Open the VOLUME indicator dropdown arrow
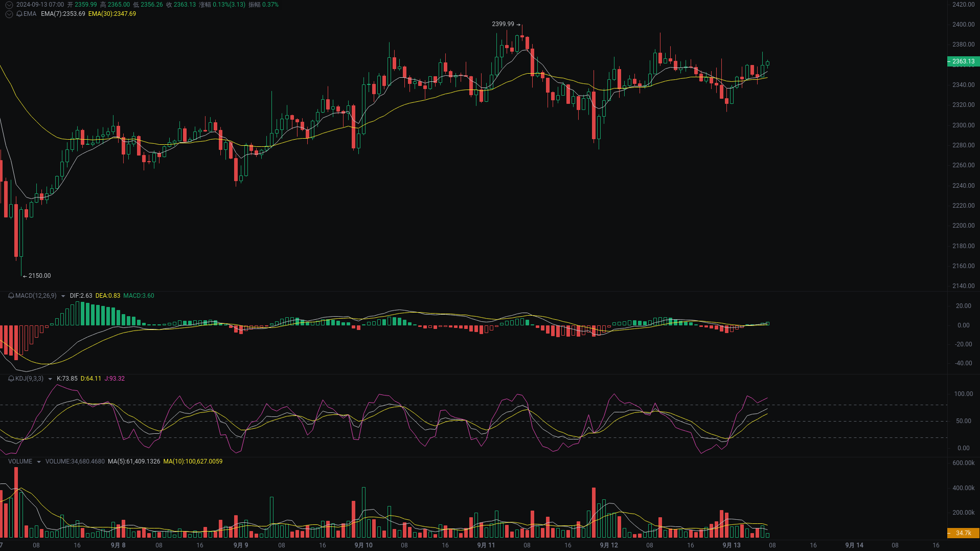 coord(39,462)
